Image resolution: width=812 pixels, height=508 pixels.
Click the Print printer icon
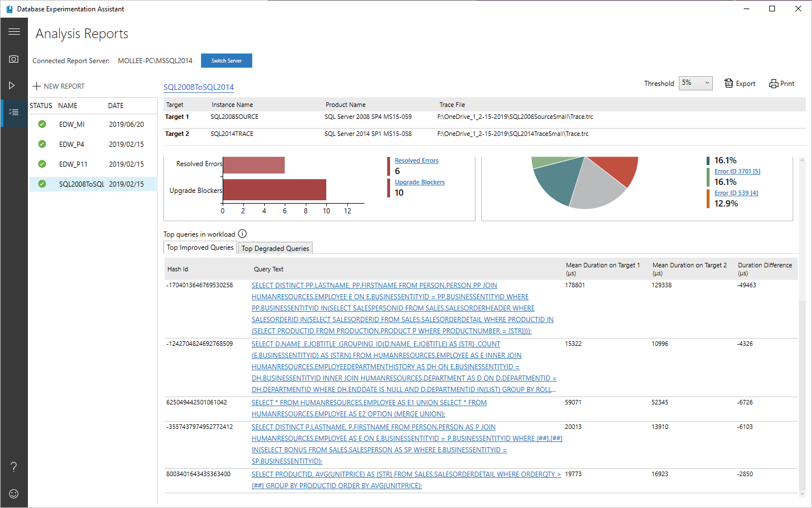(773, 84)
